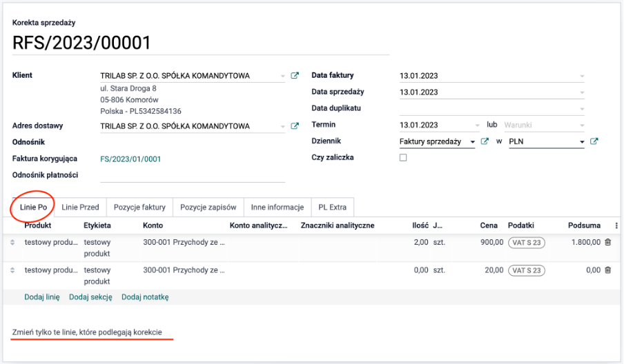Viewport: 624px width, 364px height.
Task: Grab drag handle of the 900,00 price line
Action: [12, 243]
